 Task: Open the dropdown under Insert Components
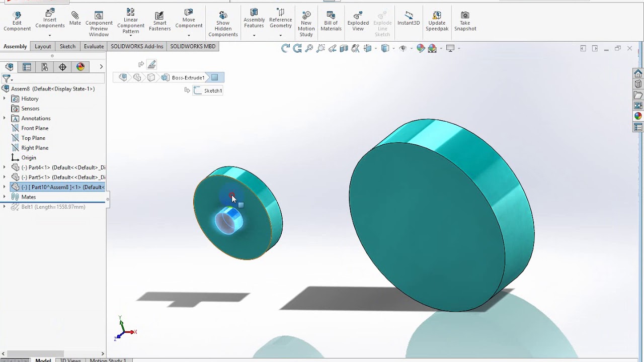click(50, 35)
